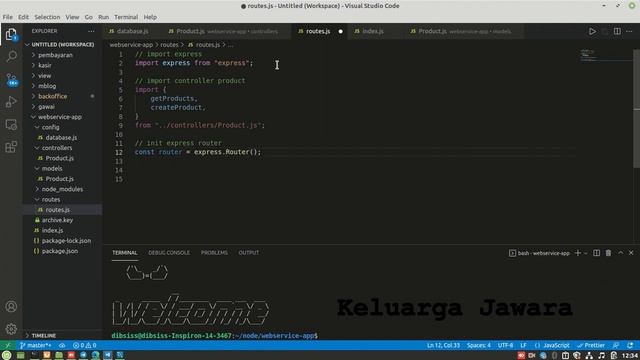640x360 pixels.
Task: Click the Run Code play button
Action: pyautogui.click(x=592, y=31)
